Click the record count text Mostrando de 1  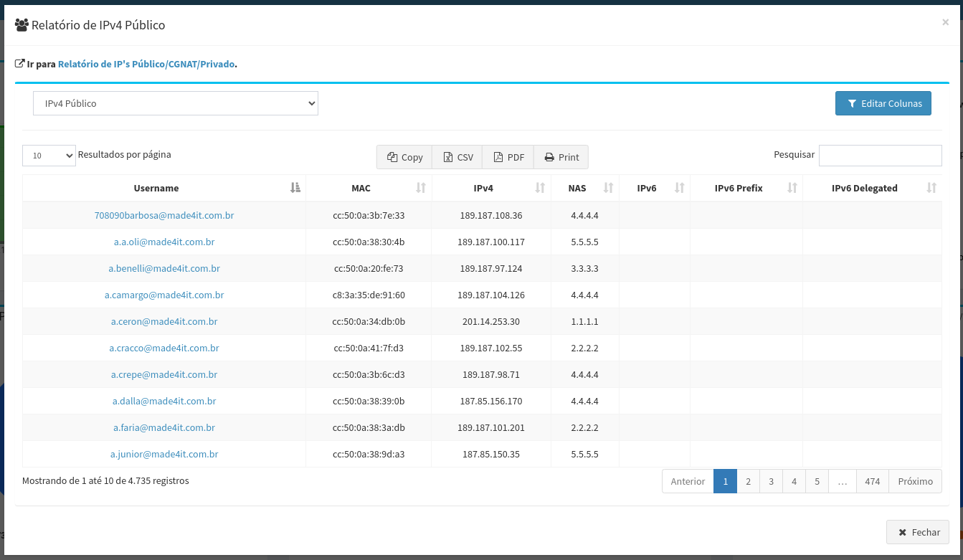105,480
